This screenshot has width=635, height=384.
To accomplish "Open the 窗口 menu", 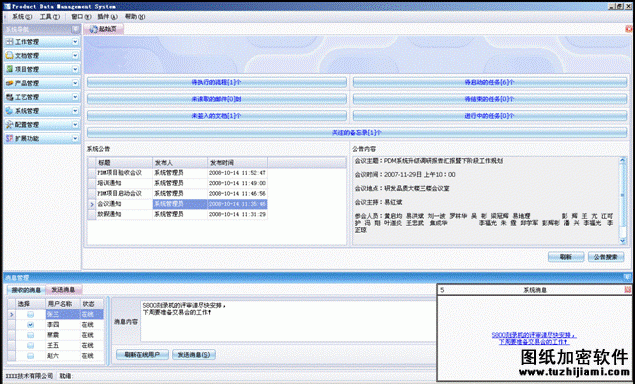I will point(81,17).
